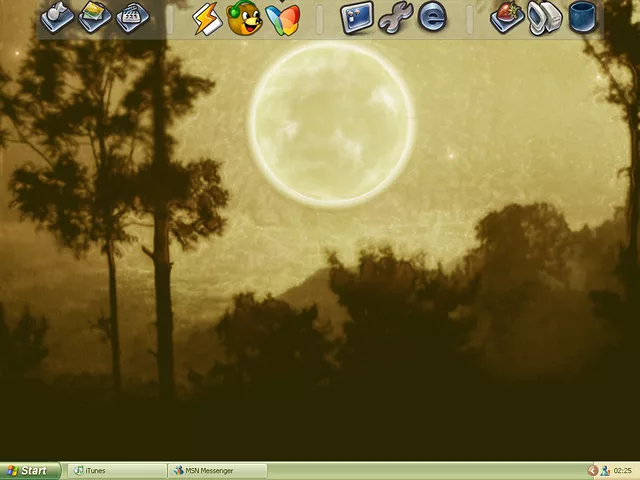Launch BearShare from the bear icon
Screen dimensions: 640x480
(x=244, y=18)
